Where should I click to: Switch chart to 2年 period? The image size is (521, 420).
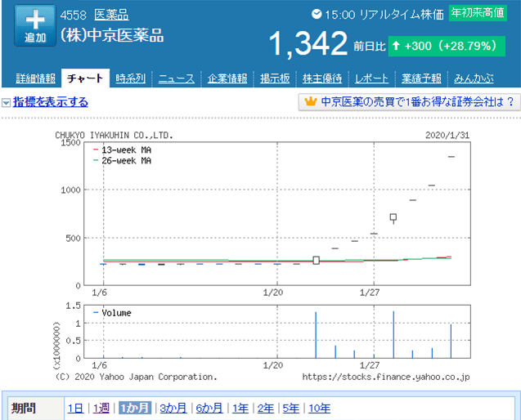(266, 408)
